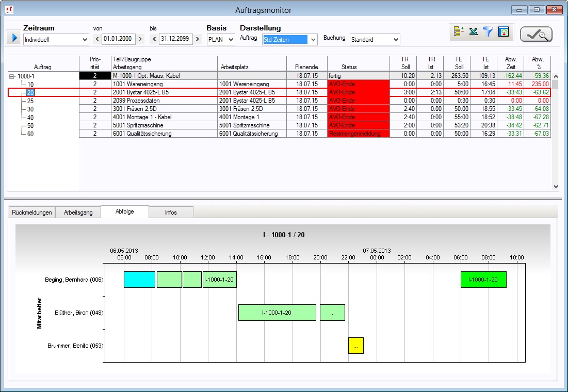568x392 pixels.
Task: Open the Infos tab
Action: pos(171,213)
